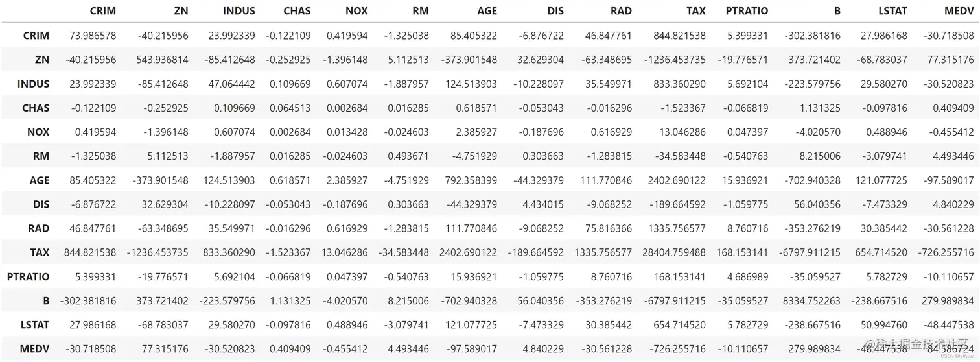The width and height of the screenshot is (980, 362).
Task: Select the cell value 28404.759488
Action: point(674,252)
